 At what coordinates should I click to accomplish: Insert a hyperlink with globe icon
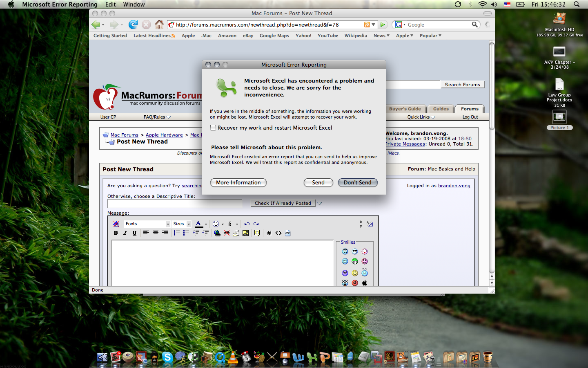[x=217, y=233]
